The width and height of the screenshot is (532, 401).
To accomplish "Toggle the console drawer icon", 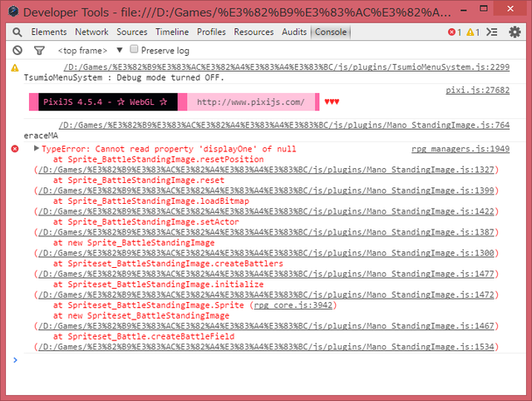I will click(x=491, y=32).
